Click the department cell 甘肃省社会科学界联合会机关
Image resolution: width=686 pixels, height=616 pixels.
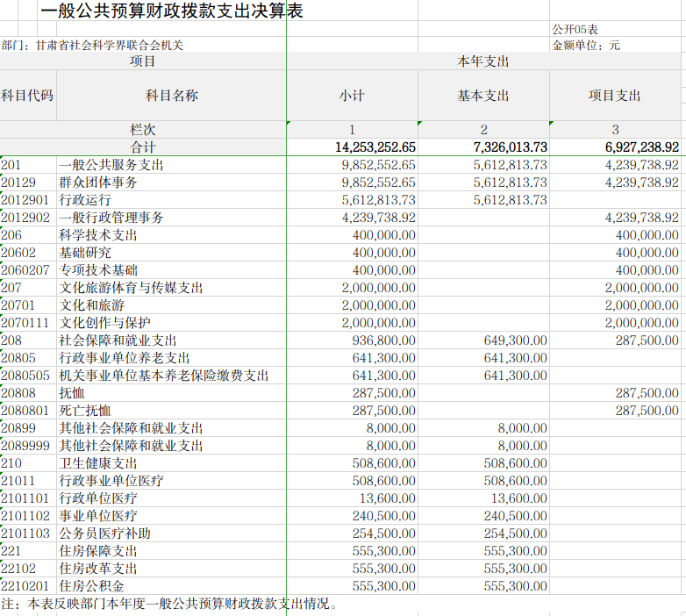click(x=110, y=45)
